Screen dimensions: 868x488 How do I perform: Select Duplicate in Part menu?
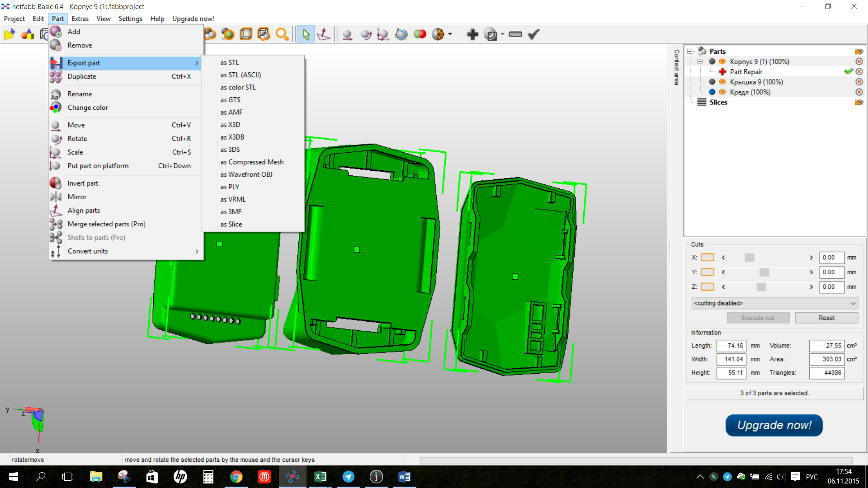coord(126,76)
